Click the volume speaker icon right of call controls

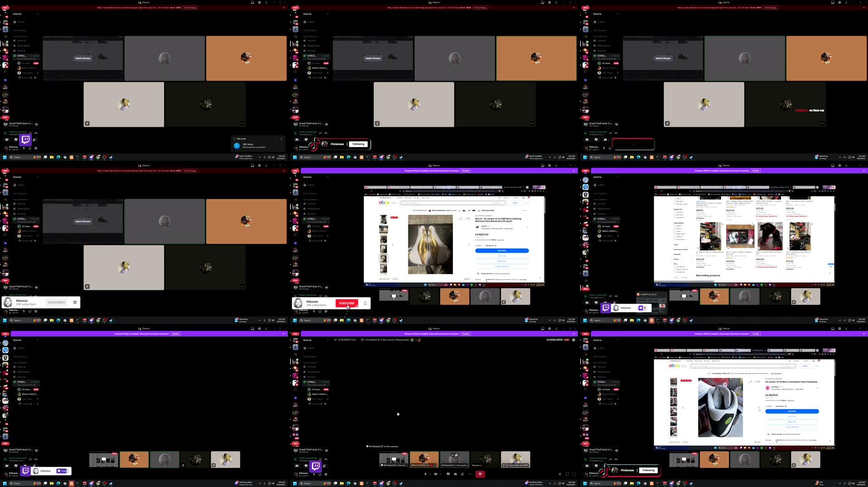pos(560,474)
